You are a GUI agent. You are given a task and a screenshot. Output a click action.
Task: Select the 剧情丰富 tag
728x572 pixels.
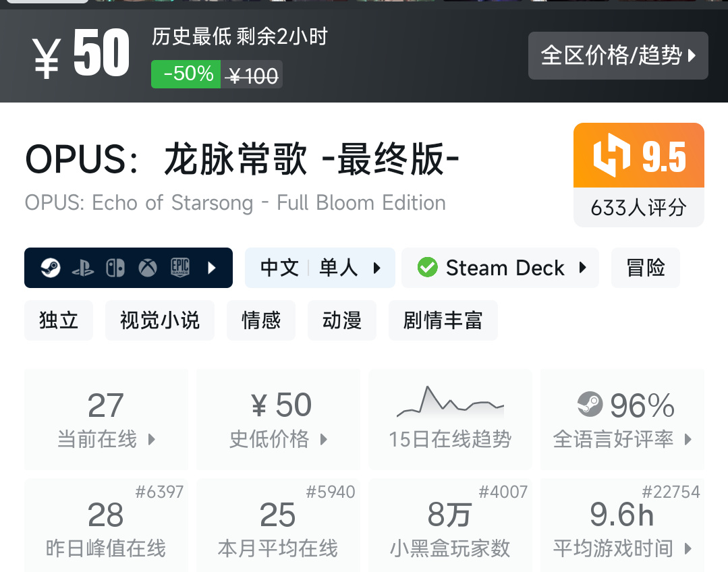coord(443,320)
